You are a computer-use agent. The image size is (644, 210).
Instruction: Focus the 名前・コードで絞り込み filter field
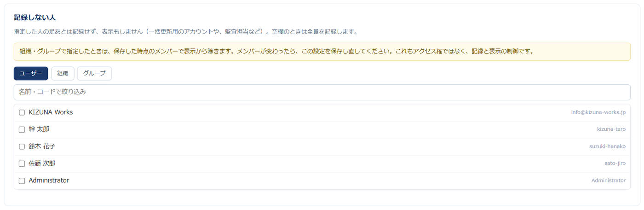point(322,92)
